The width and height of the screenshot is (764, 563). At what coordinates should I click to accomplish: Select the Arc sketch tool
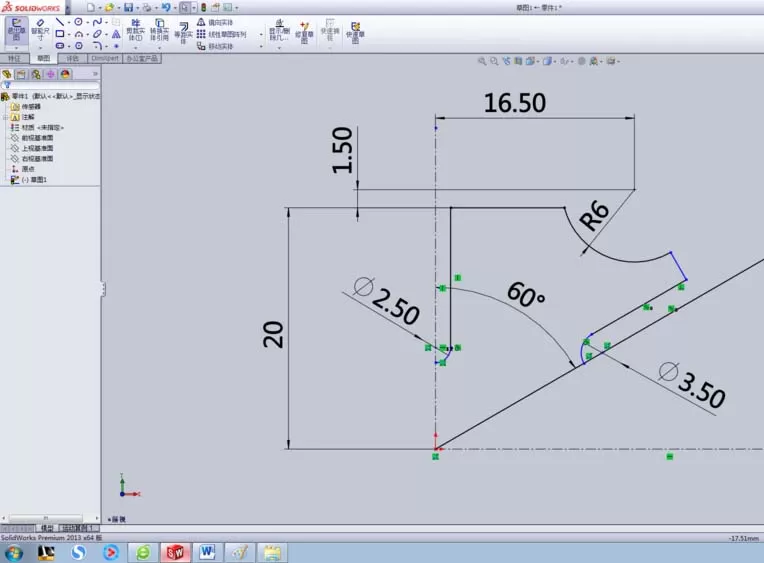pos(78,34)
